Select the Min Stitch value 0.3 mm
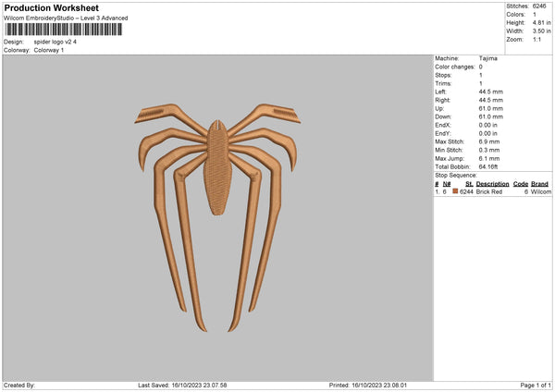This screenshot has height=392, width=555. click(489, 151)
